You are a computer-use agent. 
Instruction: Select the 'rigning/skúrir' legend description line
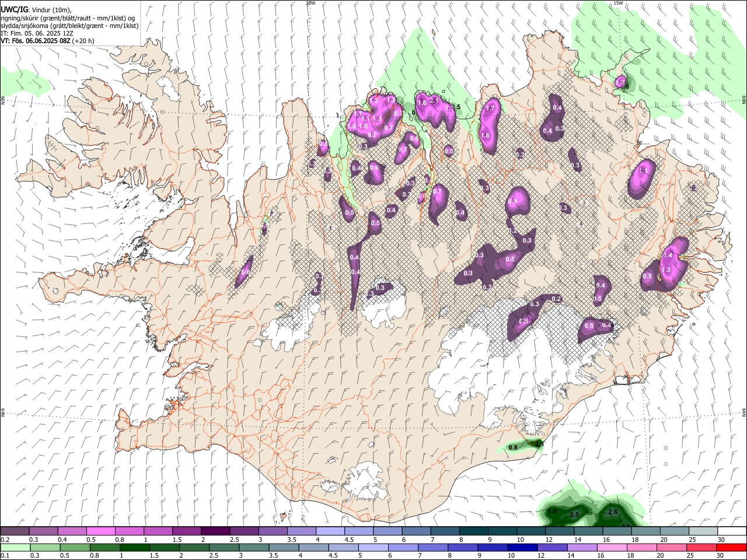pos(68,18)
